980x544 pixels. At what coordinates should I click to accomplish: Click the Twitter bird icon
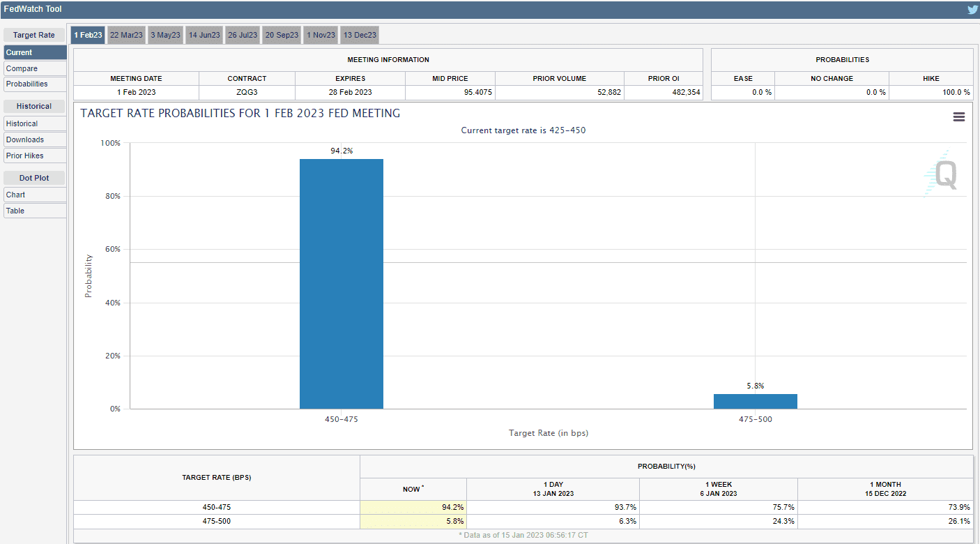tap(972, 9)
